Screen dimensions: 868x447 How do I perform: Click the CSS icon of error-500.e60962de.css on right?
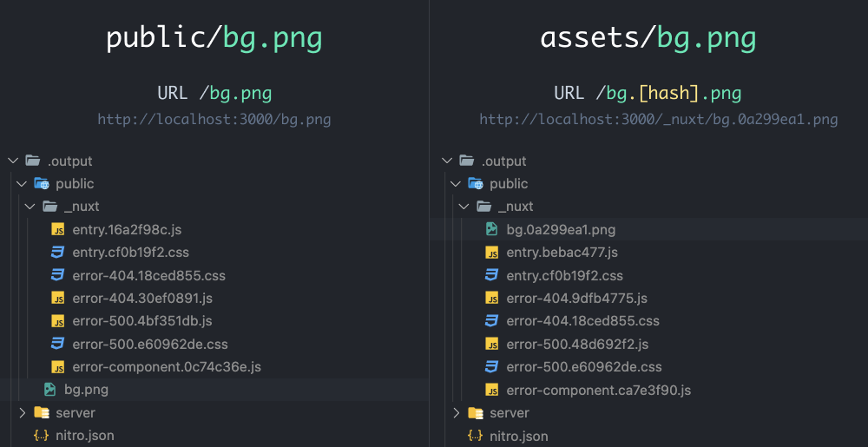[x=491, y=367]
